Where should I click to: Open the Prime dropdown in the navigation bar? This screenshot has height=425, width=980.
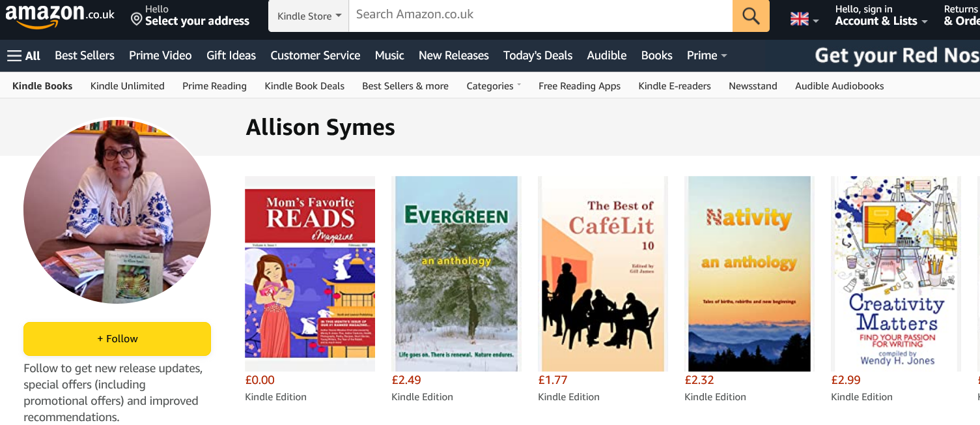tap(706, 55)
